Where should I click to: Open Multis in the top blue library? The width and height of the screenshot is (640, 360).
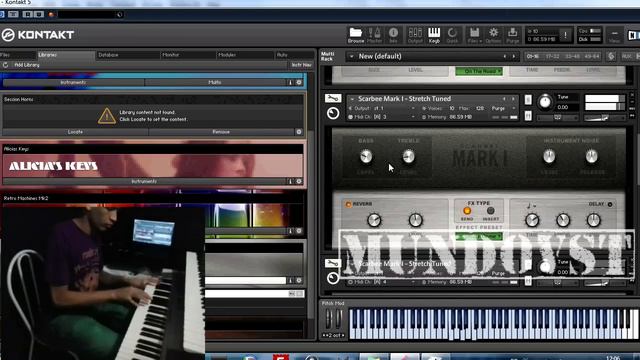[x=215, y=82]
